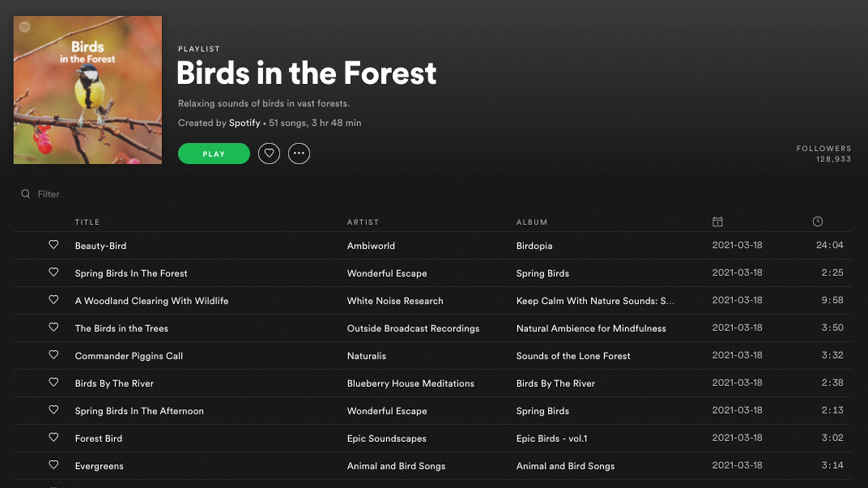Open the Birds in the Forest cover image
This screenshot has height=488, width=868.
click(x=87, y=90)
